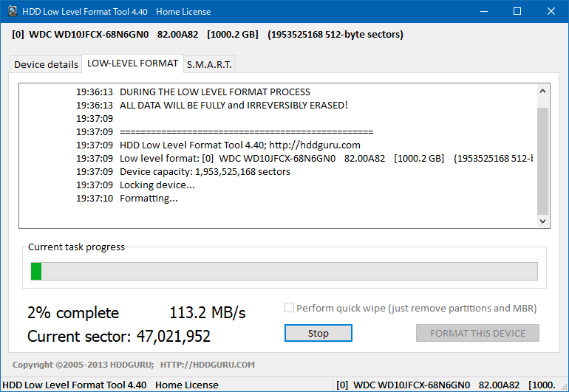
Task: Click the log scrollbar up arrow
Action: [542, 91]
